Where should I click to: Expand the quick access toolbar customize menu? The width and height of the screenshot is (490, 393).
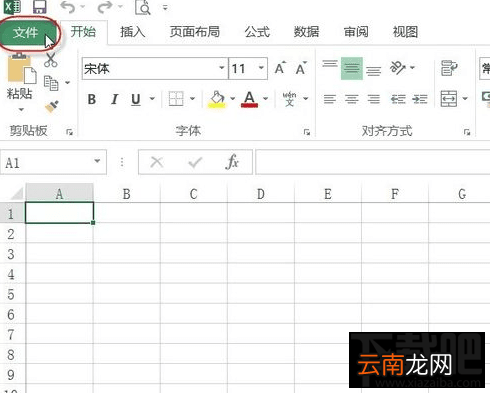(x=165, y=7)
